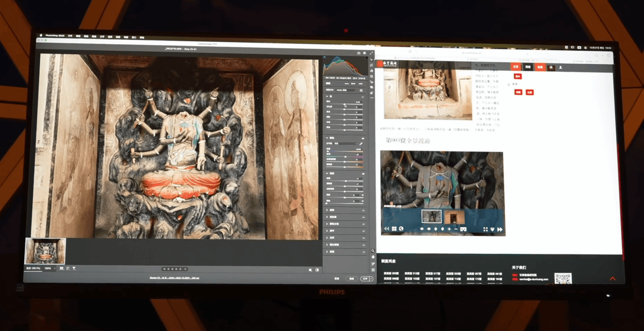This screenshot has height=331, width=644.
Task: Click the globe icon in panorama toolbar
Action: point(401,229)
